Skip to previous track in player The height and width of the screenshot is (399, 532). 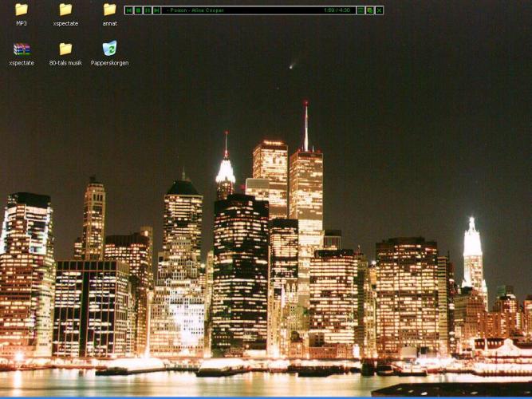click(128, 10)
